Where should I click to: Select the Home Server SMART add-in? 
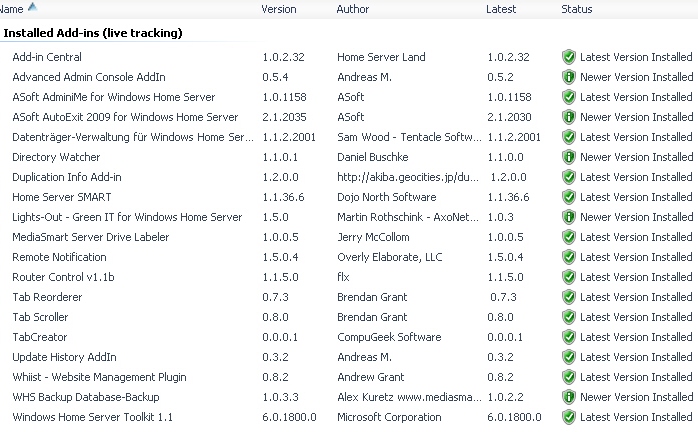point(61,197)
